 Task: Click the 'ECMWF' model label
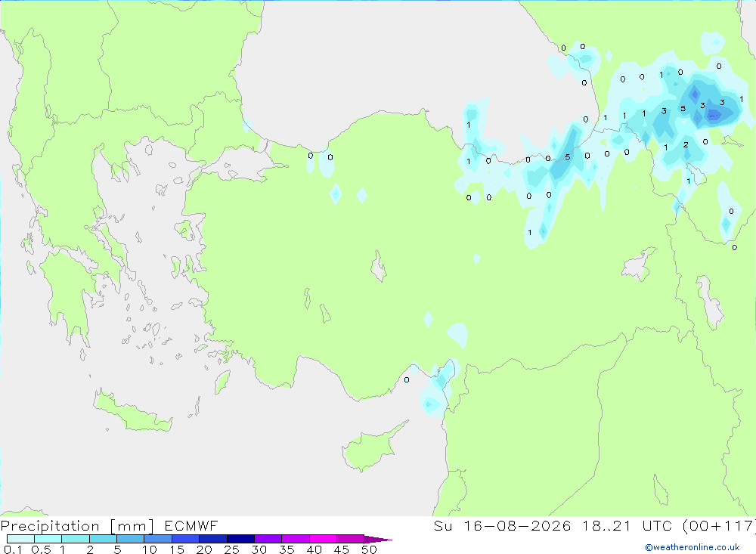[x=191, y=525]
